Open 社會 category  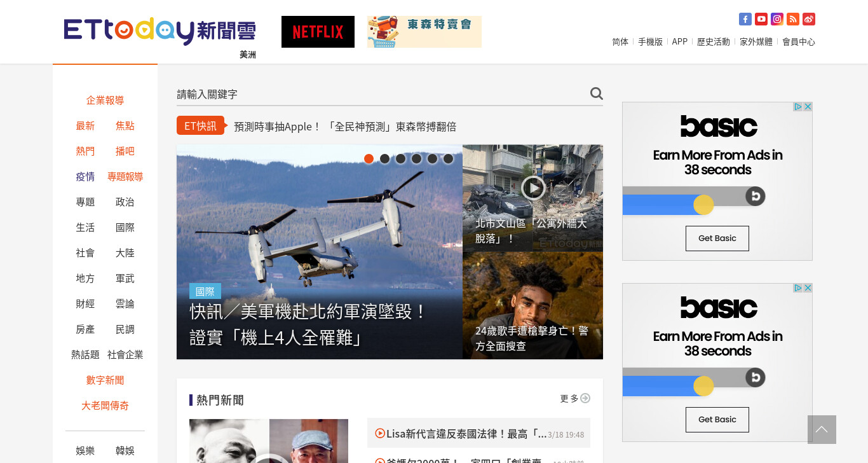click(x=85, y=253)
